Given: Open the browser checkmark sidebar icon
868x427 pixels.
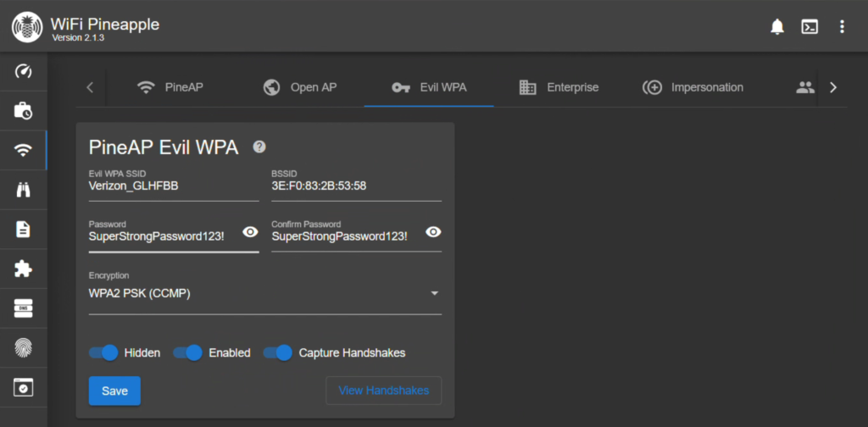Looking at the screenshot, I should click(23, 387).
